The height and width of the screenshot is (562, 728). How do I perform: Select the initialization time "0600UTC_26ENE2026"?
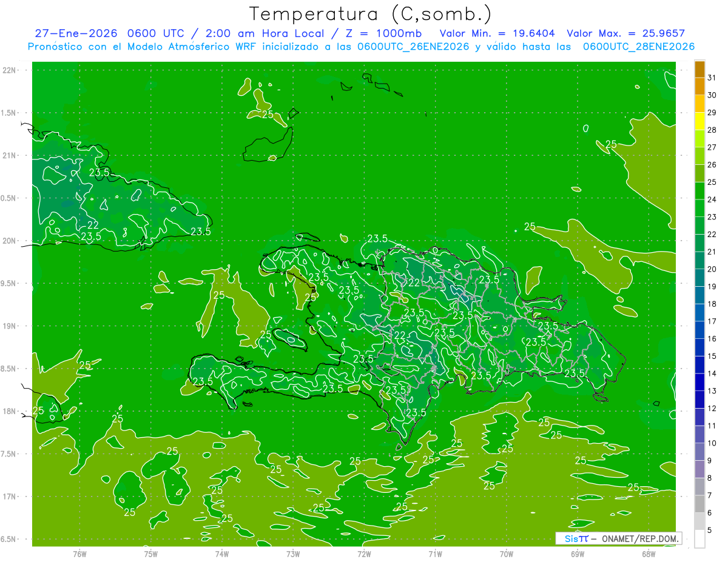click(413, 47)
